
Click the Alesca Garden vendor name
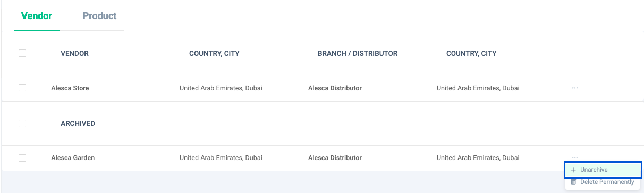pyautogui.click(x=73, y=158)
